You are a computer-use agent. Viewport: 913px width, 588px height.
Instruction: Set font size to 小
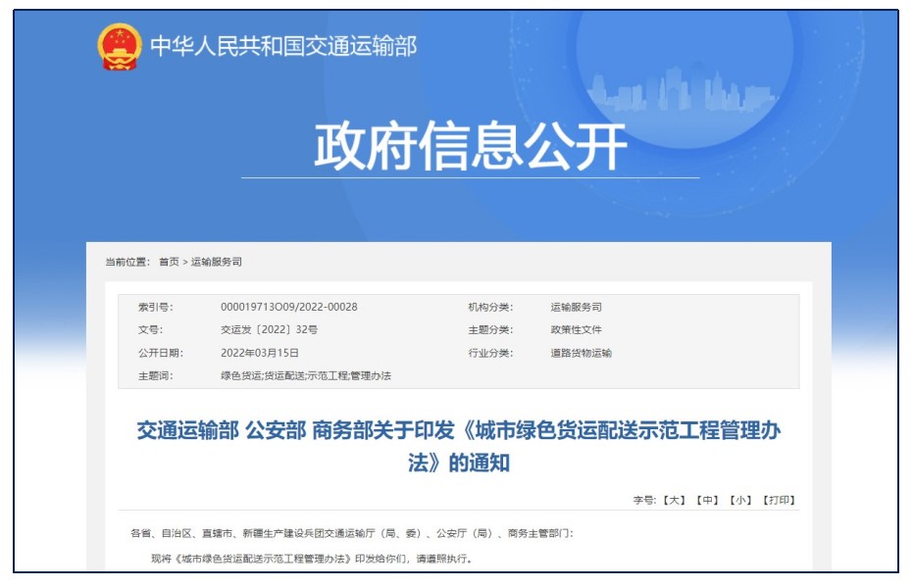[741, 500]
